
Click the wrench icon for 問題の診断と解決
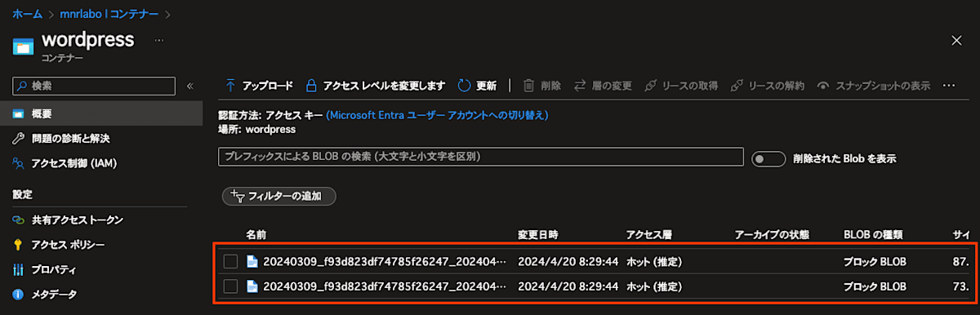(x=18, y=139)
